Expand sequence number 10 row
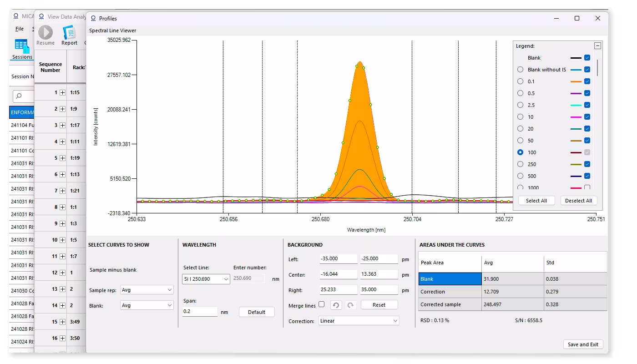 (63, 240)
